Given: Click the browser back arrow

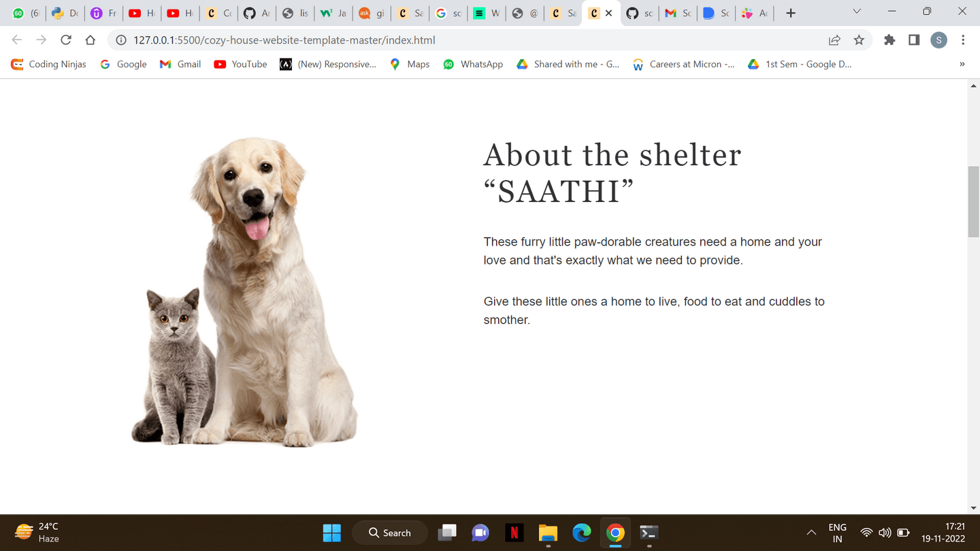Looking at the screenshot, I should pyautogui.click(x=17, y=40).
